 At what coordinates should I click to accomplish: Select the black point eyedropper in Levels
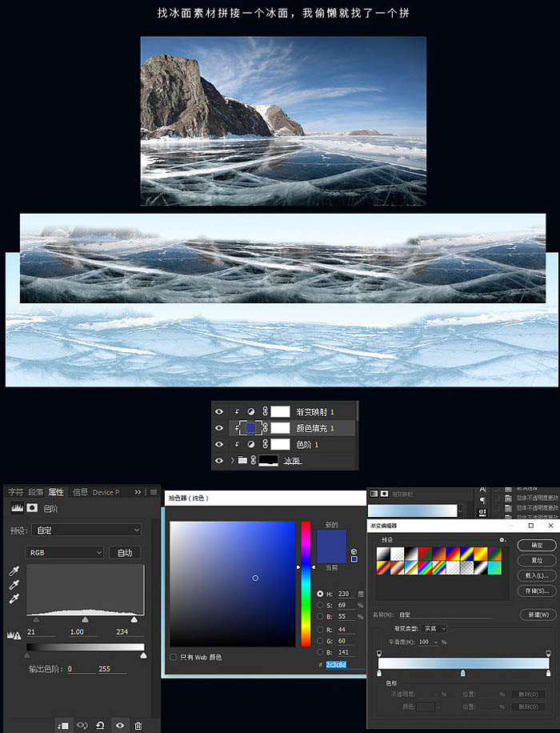pos(14,571)
